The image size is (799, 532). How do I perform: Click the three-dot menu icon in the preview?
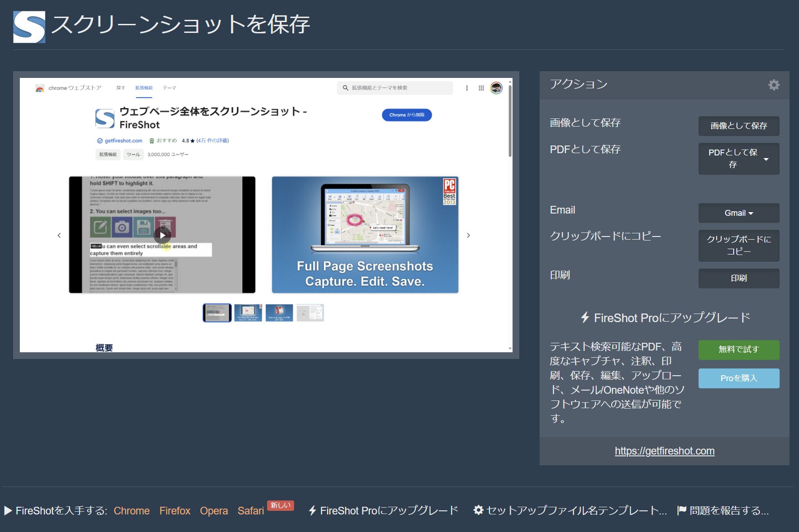[467, 88]
